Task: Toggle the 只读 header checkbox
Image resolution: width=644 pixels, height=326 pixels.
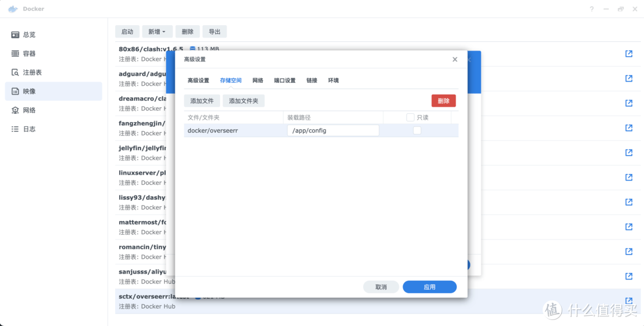Action: (x=410, y=117)
